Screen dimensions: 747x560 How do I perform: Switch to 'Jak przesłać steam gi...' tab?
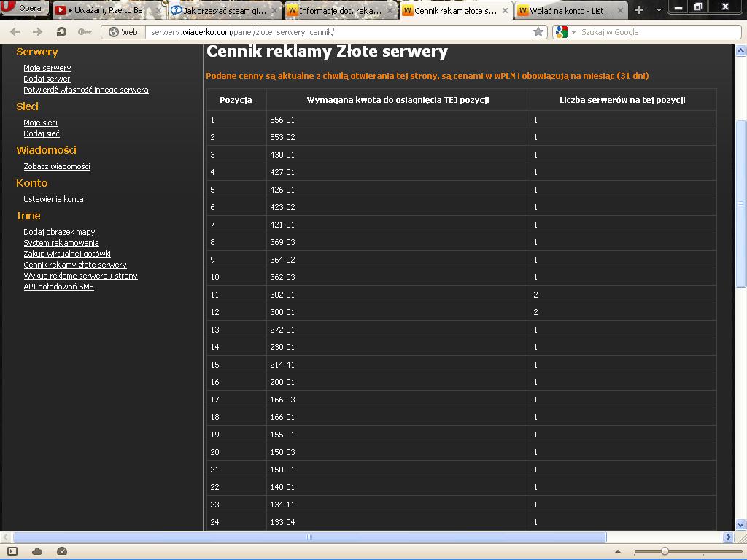[225, 10]
